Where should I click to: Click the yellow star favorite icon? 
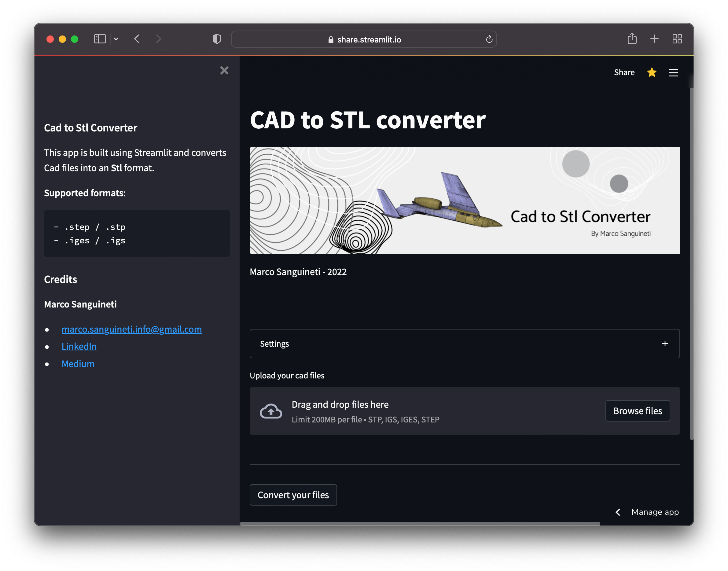pyautogui.click(x=652, y=72)
